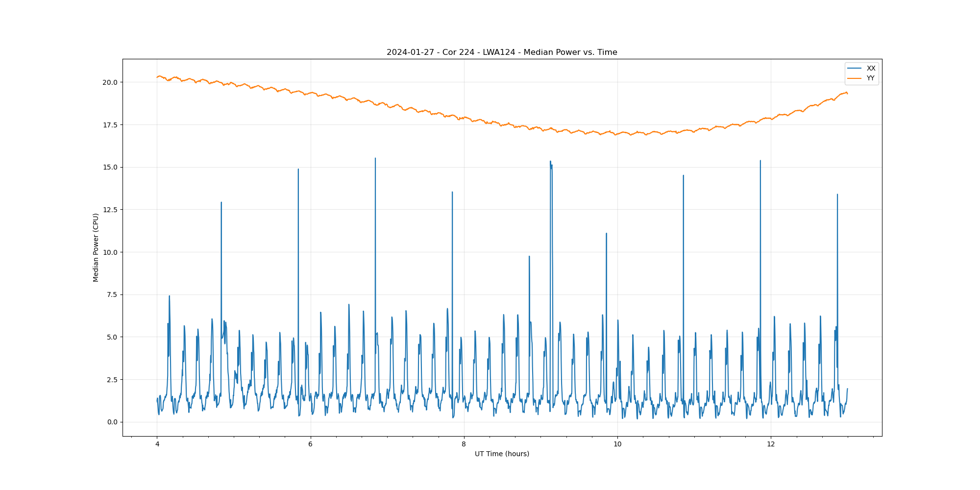This screenshot has height=490, width=980.
Task: Click the plot title text
Action: coord(502,52)
